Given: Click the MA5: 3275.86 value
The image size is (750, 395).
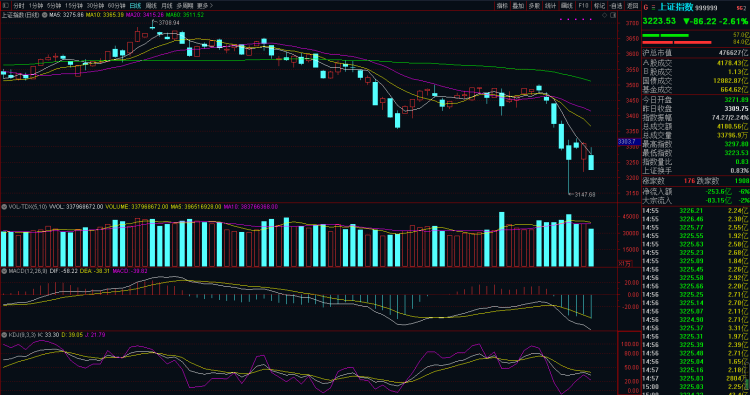Looking at the screenshot, I should (66, 15).
